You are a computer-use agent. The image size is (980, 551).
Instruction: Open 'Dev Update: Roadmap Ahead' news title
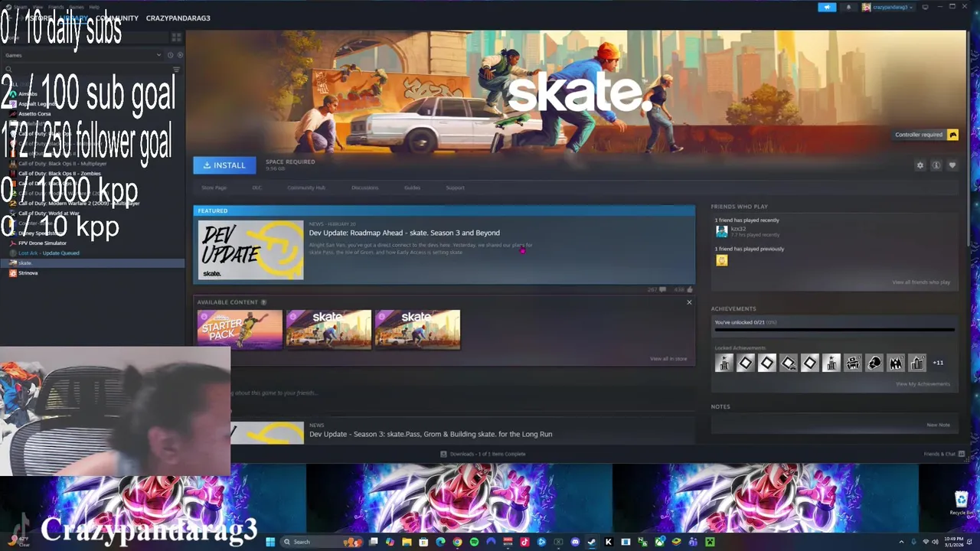tap(404, 233)
